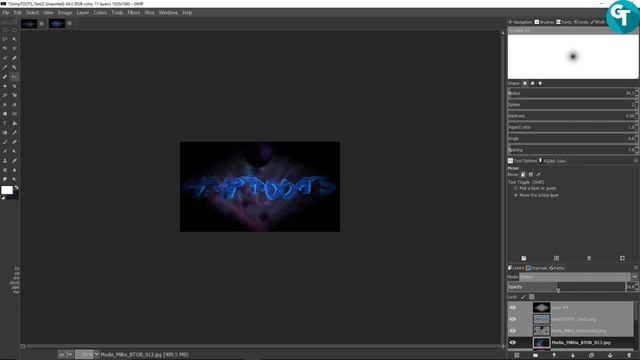Switch to the first image tab thumbnail
The width and height of the screenshot is (640, 360).
click(29, 24)
